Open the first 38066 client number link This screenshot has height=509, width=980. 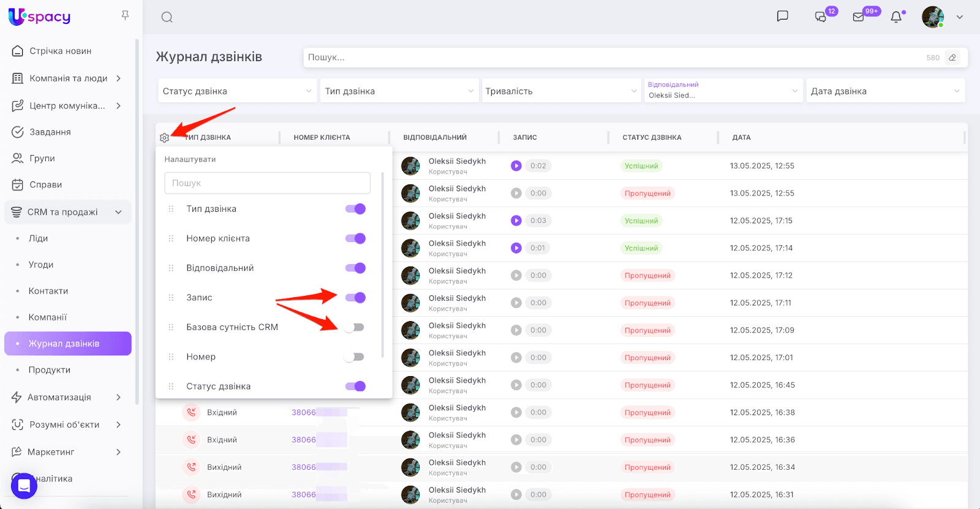pos(304,412)
